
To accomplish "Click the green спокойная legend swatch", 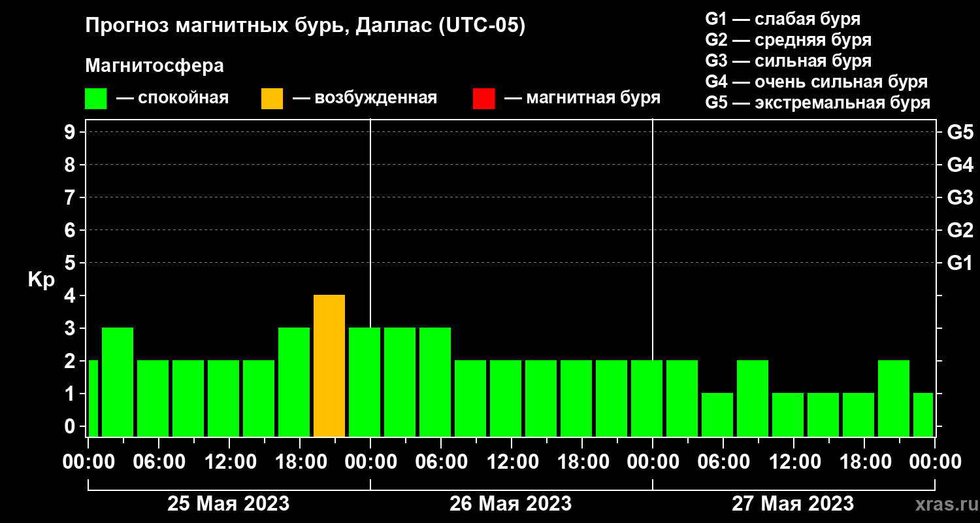I will [95, 99].
